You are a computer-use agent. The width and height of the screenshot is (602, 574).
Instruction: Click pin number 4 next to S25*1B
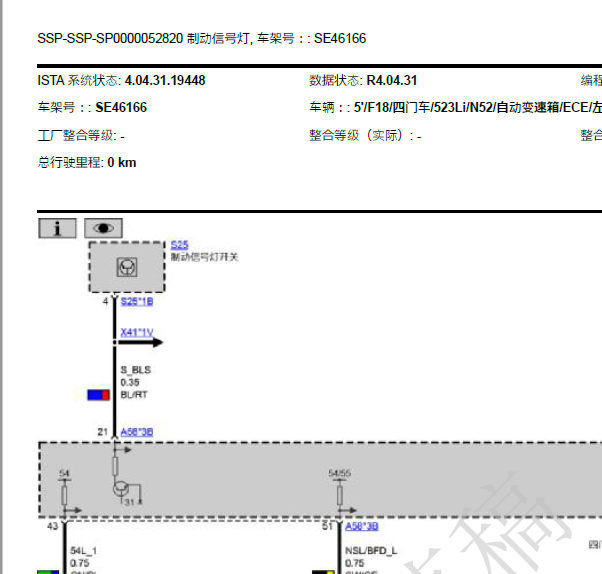(105, 301)
